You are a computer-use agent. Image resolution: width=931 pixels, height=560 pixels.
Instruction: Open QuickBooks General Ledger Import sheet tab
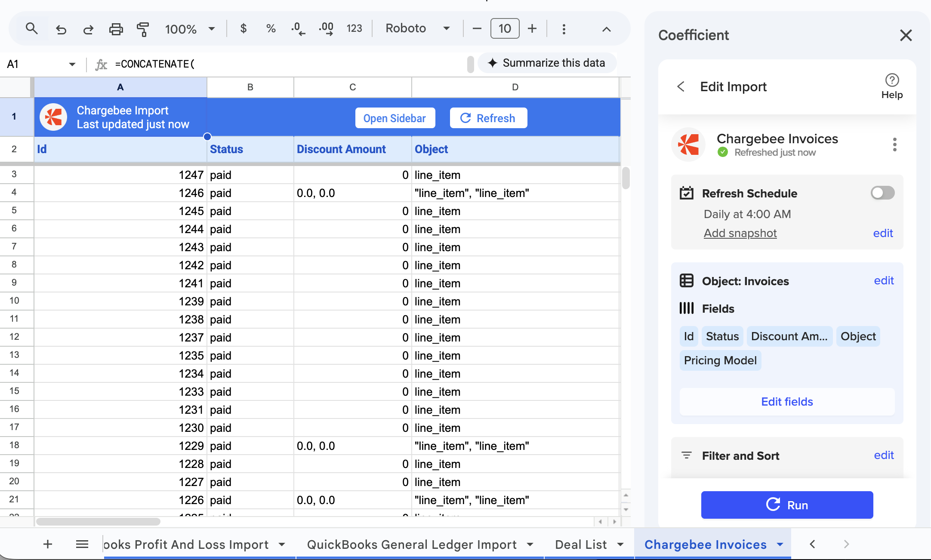pyautogui.click(x=411, y=545)
